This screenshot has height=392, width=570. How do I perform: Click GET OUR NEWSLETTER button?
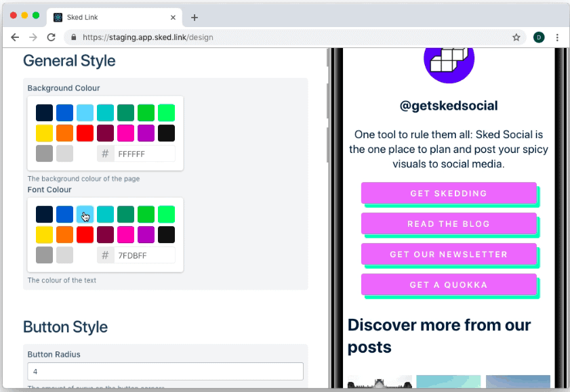[x=448, y=255]
